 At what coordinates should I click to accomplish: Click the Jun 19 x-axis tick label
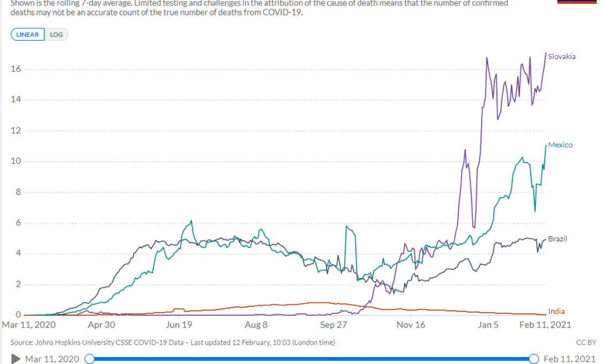click(x=178, y=325)
